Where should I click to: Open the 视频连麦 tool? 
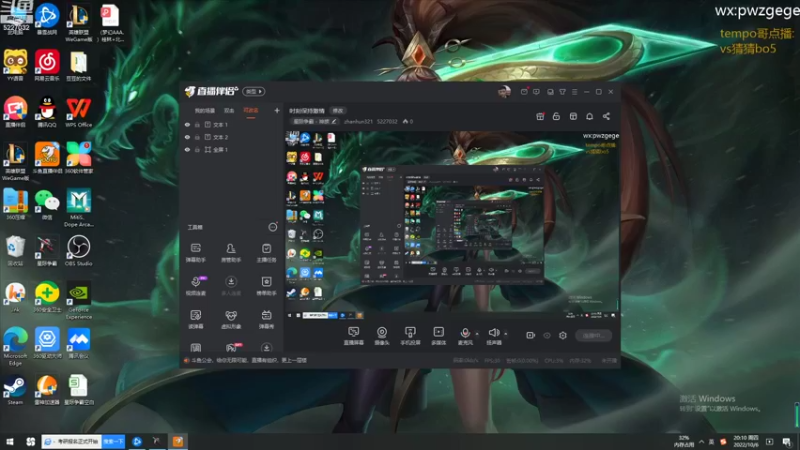tap(195, 286)
